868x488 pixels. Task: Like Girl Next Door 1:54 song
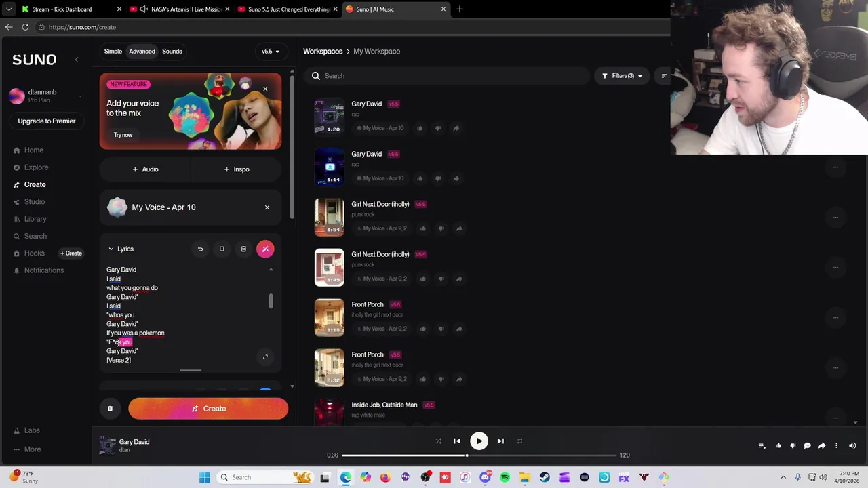[x=423, y=228]
